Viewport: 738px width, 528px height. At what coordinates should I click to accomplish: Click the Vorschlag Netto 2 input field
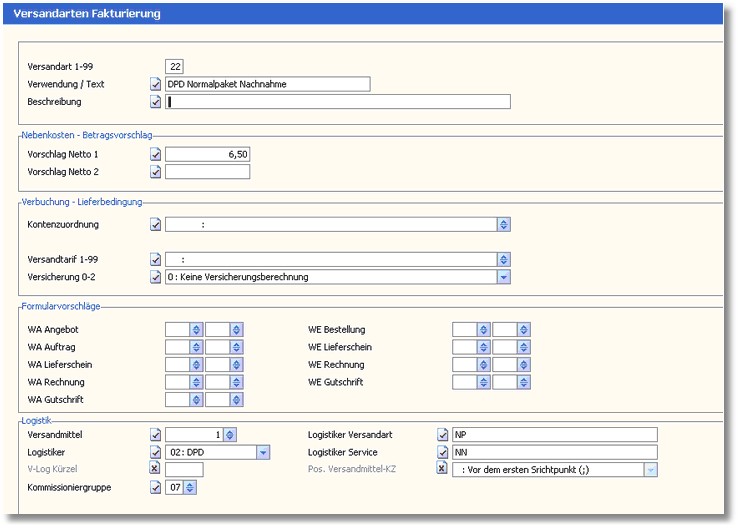tap(207, 172)
